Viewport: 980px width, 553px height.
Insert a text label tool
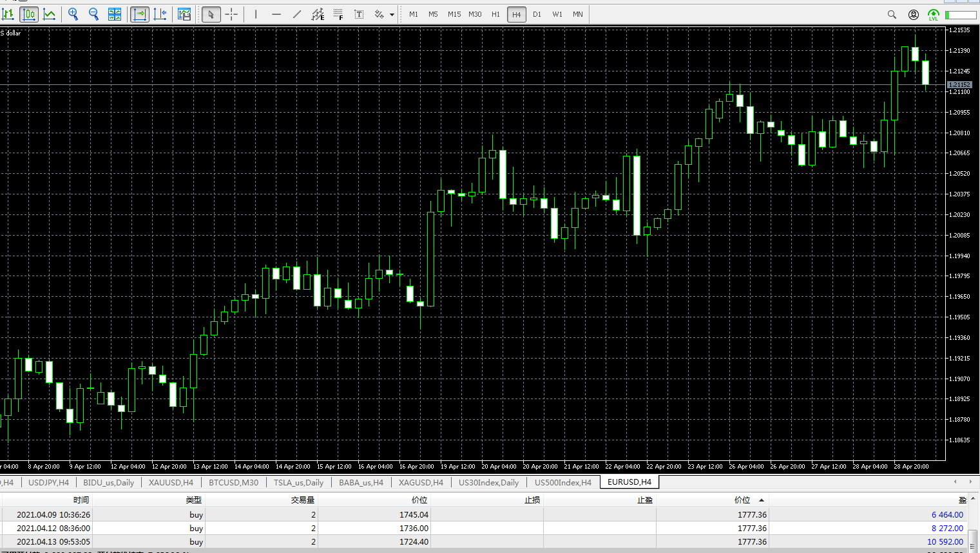point(359,14)
